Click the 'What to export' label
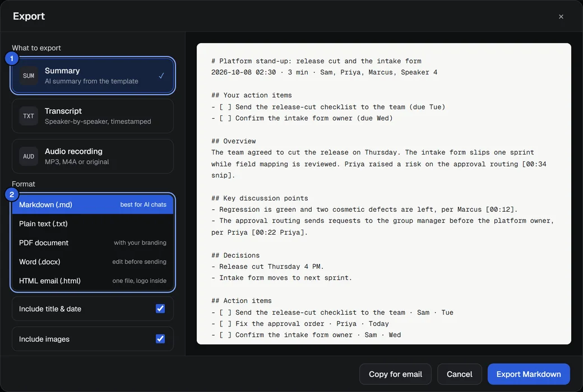The width and height of the screenshot is (583, 392). pos(36,48)
